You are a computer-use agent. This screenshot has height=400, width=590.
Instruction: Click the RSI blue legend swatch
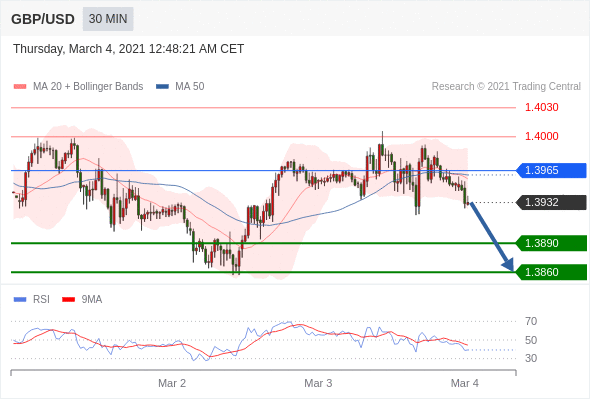[x=20, y=300]
